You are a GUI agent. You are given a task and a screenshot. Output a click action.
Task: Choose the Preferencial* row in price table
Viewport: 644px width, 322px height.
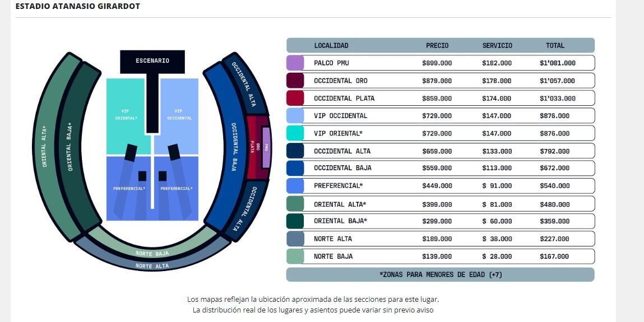pyautogui.click(x=440, y=186)
